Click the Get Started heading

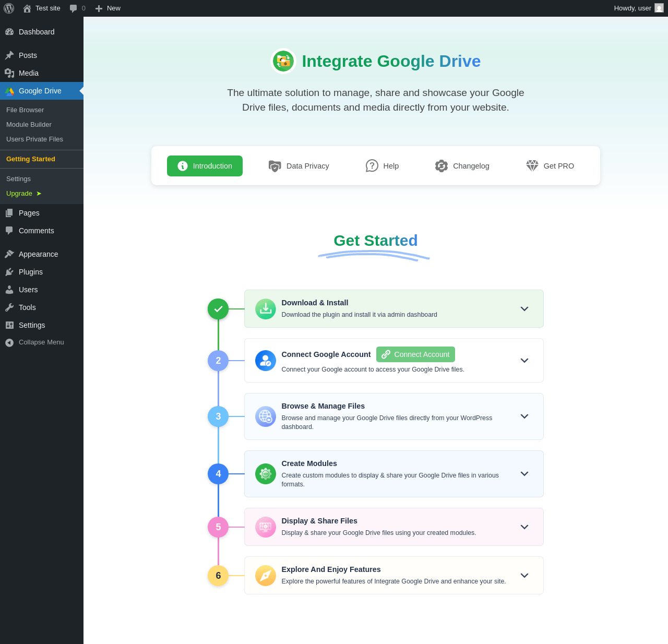376,241
